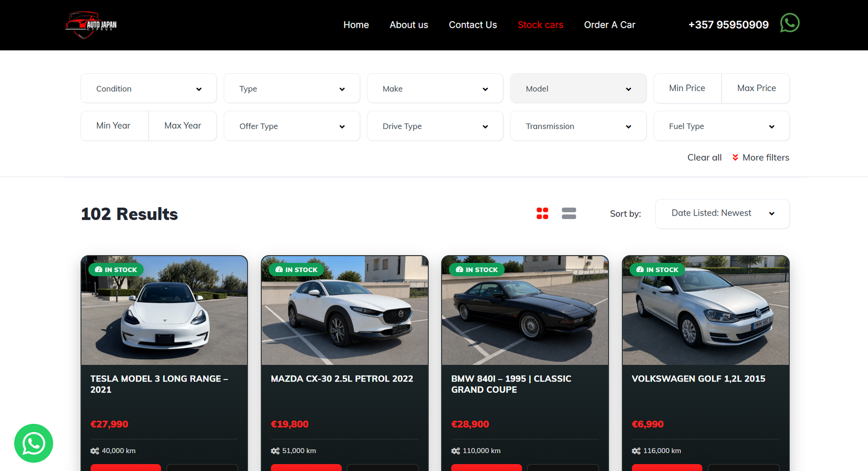This screenshot has width=868, height=471.
Task: Open Mazda CX-30 2.5L Petrol listing title
Action: click(x=342, y=379)
